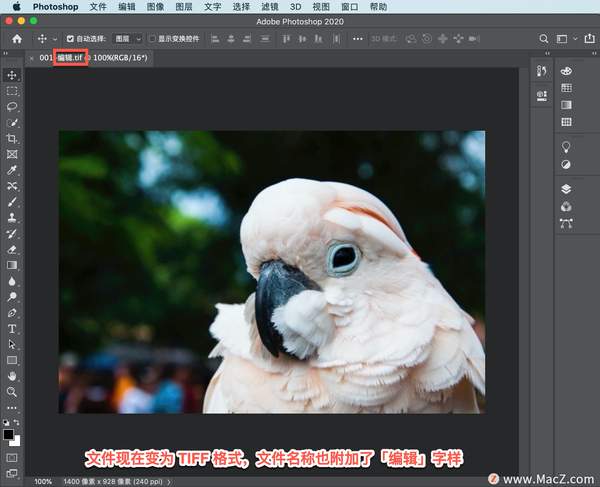The image size is (600, 487).
Task: Choose the Crop tool
Action: click(12, 138)
